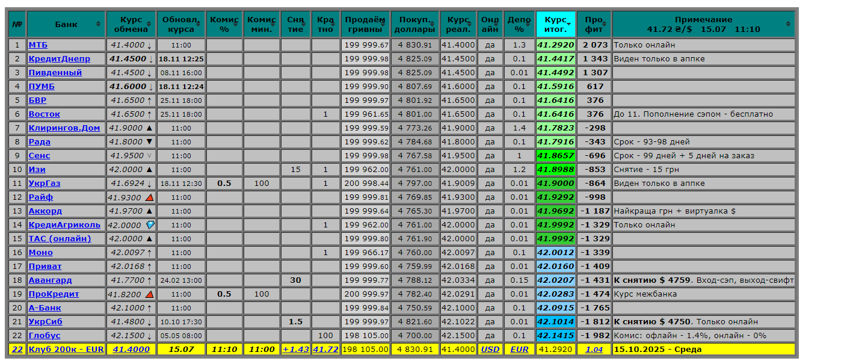Open the КредитДнепр bank link
Image resolution: width=868 pixels, height=361 pixels.
click(x=60, y=59)
